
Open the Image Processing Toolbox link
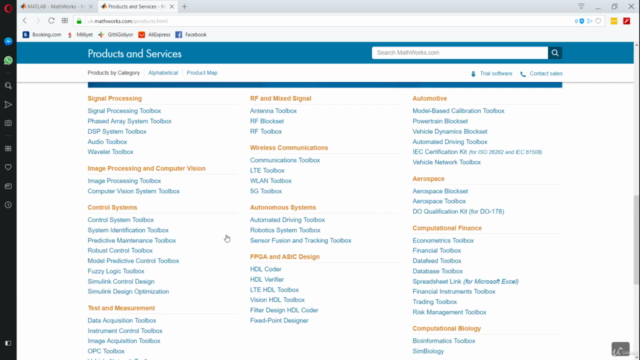click(x=124, y=181)
